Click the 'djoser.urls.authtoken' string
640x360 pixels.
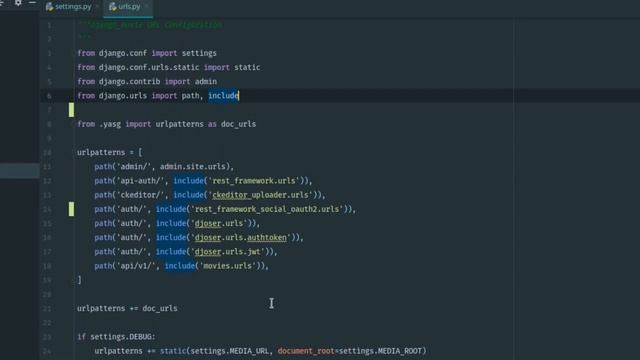[x=241, y=238]
